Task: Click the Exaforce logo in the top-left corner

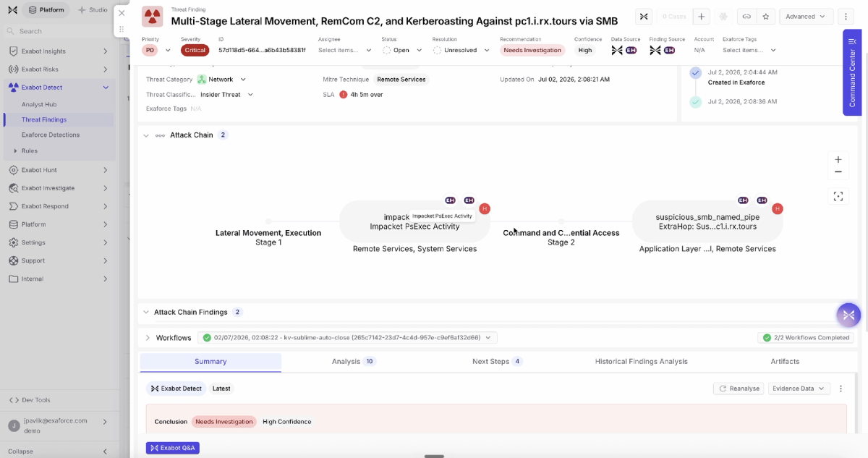Action: click(x=12, y=10)
